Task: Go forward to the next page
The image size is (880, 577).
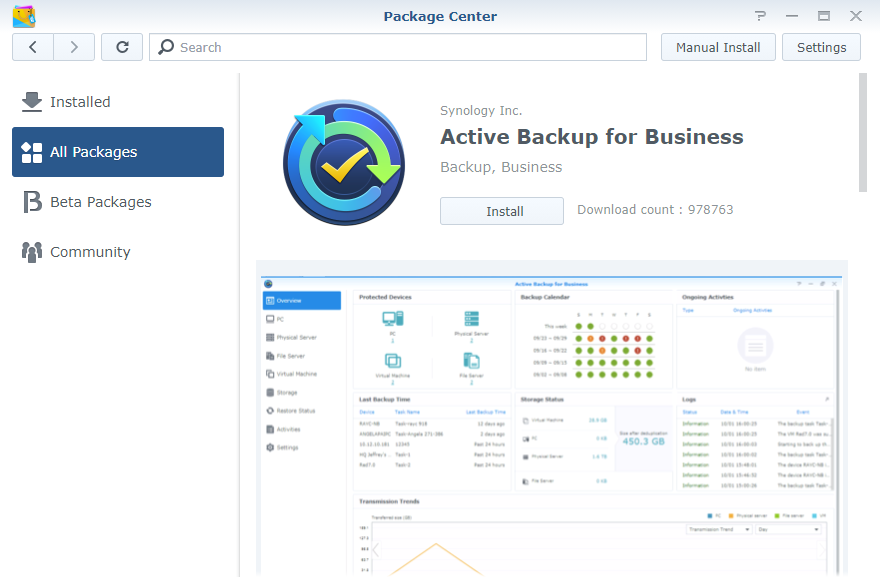Action: [x=74, y=47]
